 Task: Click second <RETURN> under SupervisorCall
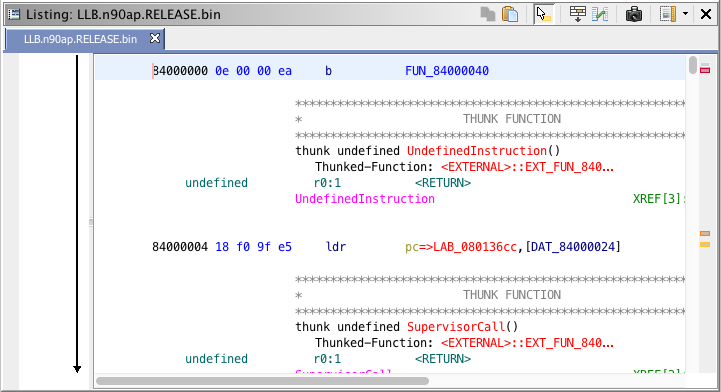[x=443, y=359]
